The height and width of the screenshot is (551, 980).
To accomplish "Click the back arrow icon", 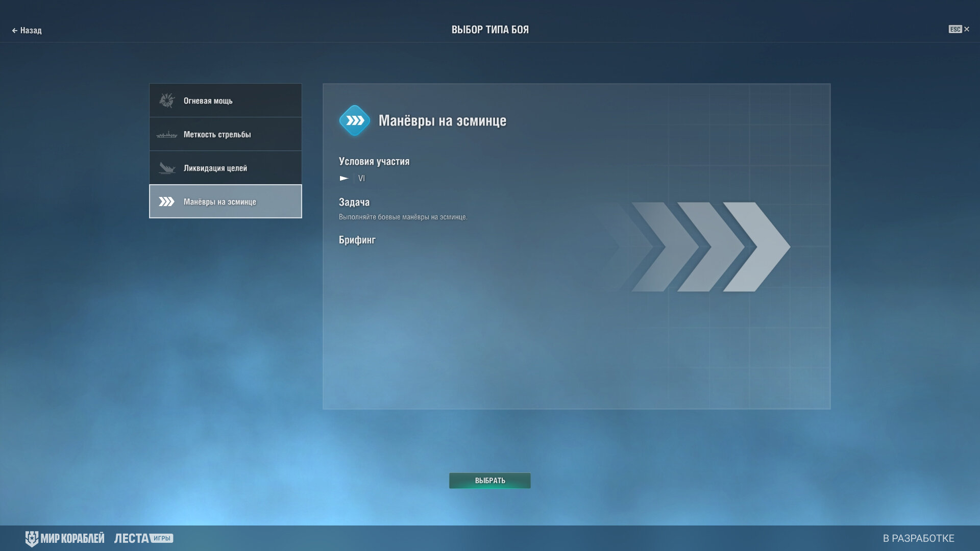I will pyautogui.click(x=15, y=31).
